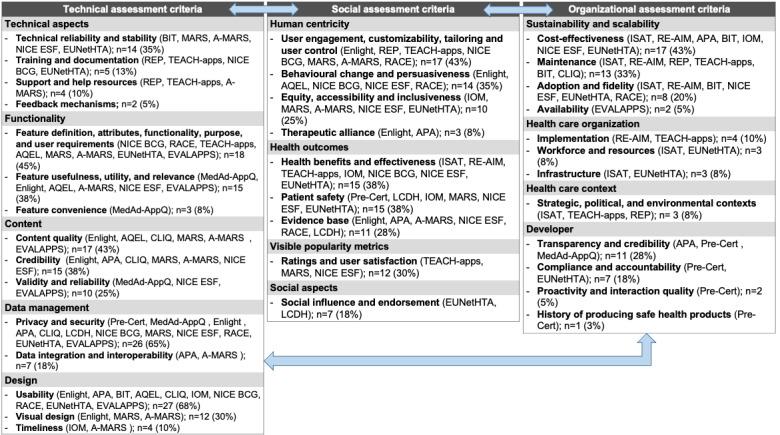Click 'Feedback mechanisms' text

click(x=66, y=104)
